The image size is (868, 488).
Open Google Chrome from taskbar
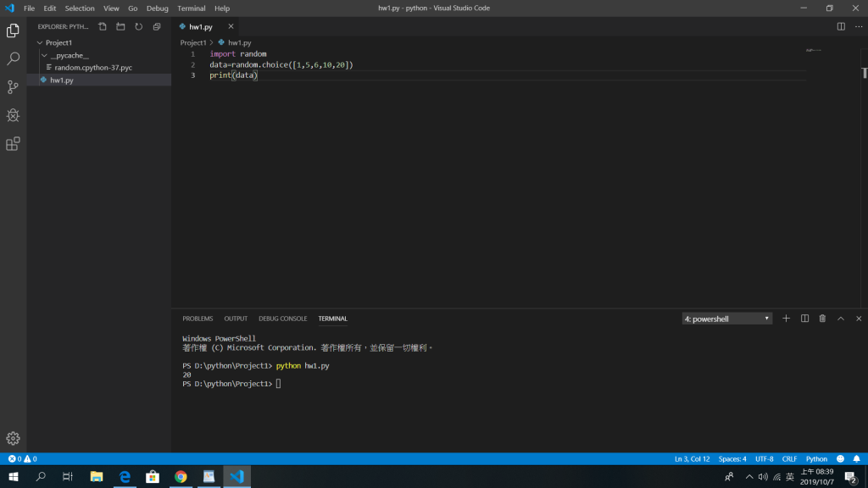(181, 476)
